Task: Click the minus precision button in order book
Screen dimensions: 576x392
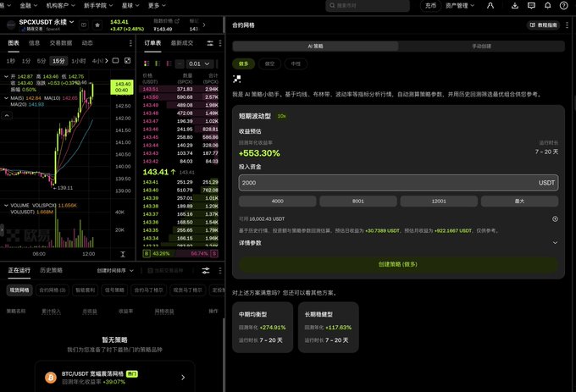Action: pyautogui.click(x=180, y=63)
